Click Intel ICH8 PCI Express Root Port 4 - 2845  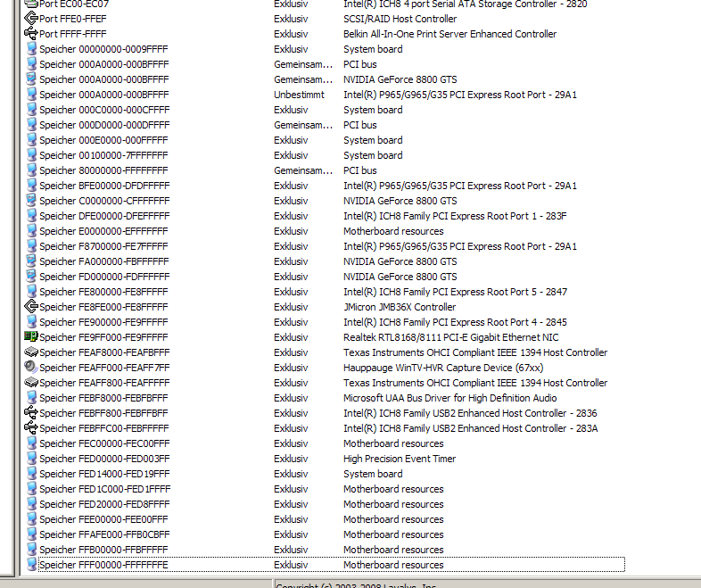455,322
